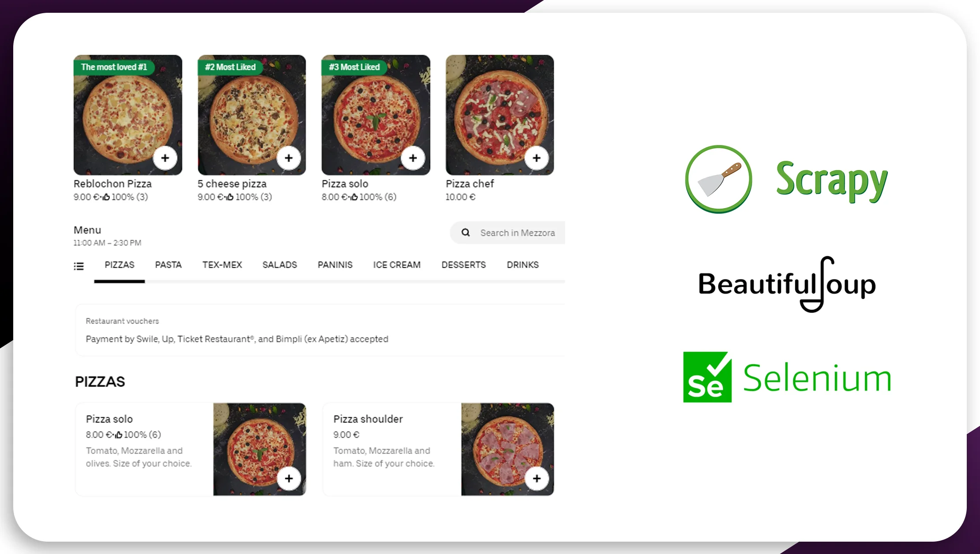
Task: Expand the ICE CREAM category section
Action: click(396, 264)
